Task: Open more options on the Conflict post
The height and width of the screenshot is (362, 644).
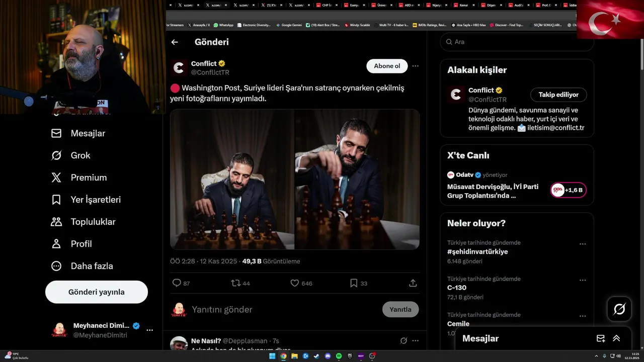Action: [x=415, y=66]
